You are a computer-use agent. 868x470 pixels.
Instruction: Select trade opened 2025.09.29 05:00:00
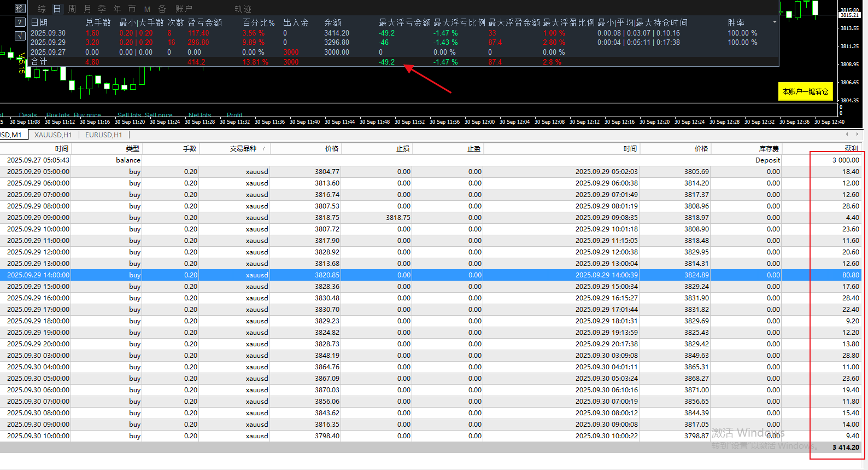431,171
